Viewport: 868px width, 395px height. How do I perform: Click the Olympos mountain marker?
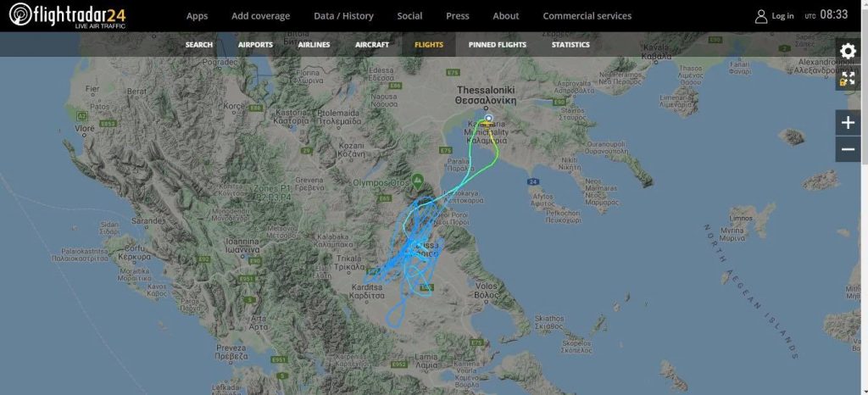(417, 181)
